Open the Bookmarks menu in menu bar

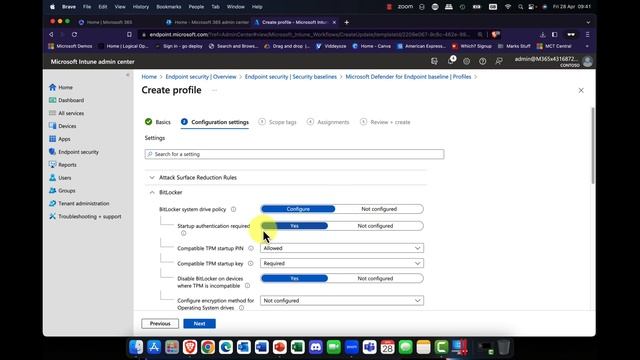pyautogui.click(x=169, y=7)
